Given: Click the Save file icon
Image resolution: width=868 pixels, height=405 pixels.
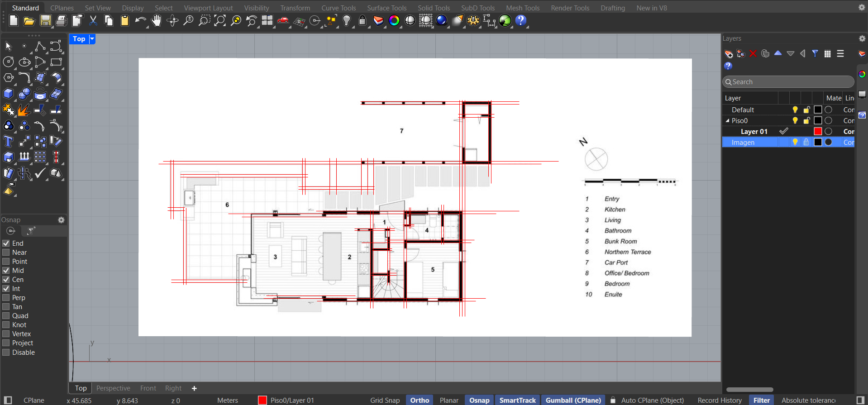Looking at the screenshot, I should pos(45,21).
